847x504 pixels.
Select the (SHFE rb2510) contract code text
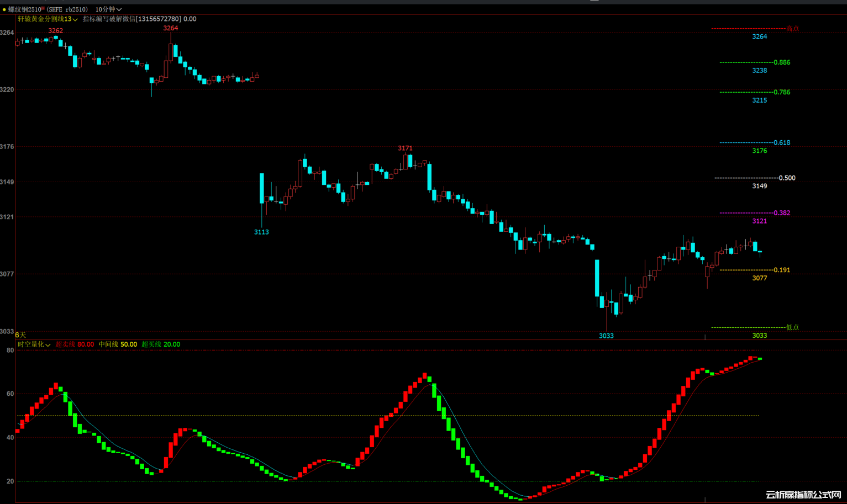click(67, 9)
